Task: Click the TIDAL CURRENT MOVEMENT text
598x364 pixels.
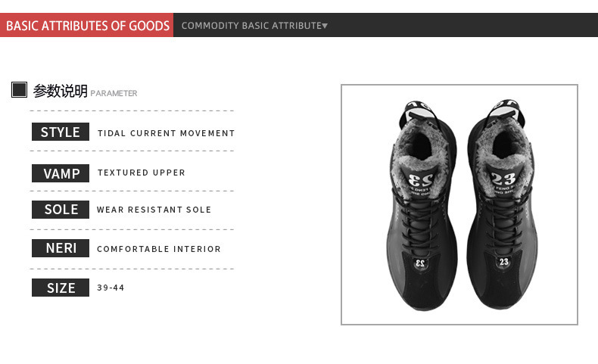Action: pos(166,133)
